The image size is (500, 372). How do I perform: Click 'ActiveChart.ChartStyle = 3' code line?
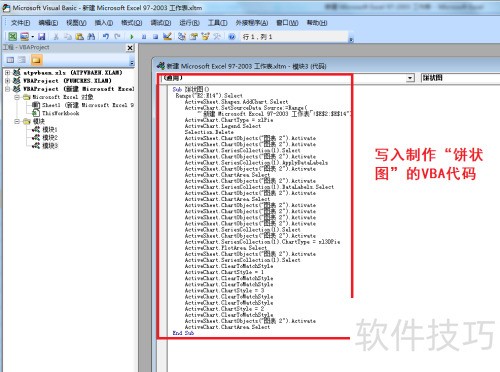point(224,290)
